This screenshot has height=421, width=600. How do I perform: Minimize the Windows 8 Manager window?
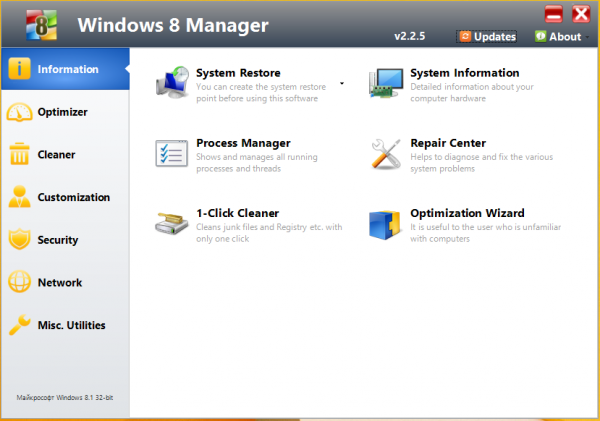point(554,14)
